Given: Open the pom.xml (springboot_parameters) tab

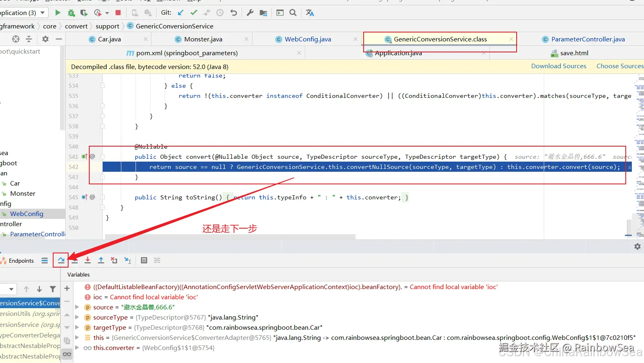Looking at the screenshot, I should 187,53.
